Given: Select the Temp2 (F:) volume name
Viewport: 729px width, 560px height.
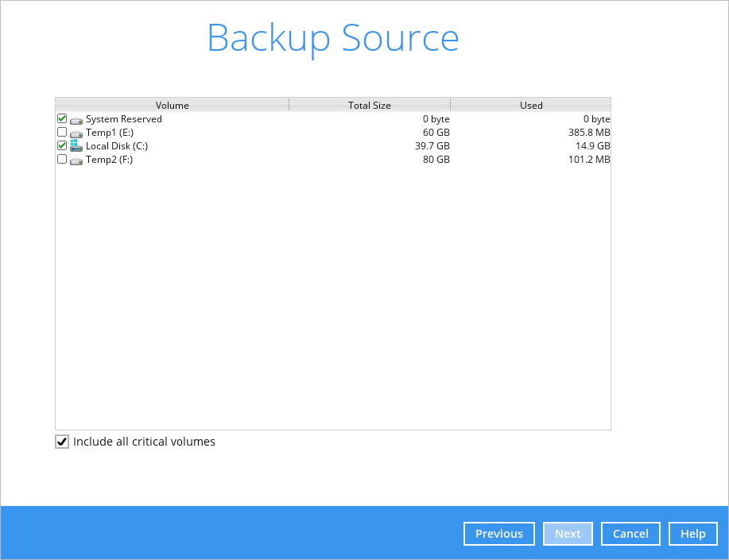Looking at the screenshot, I should click(x=110, y=160).
